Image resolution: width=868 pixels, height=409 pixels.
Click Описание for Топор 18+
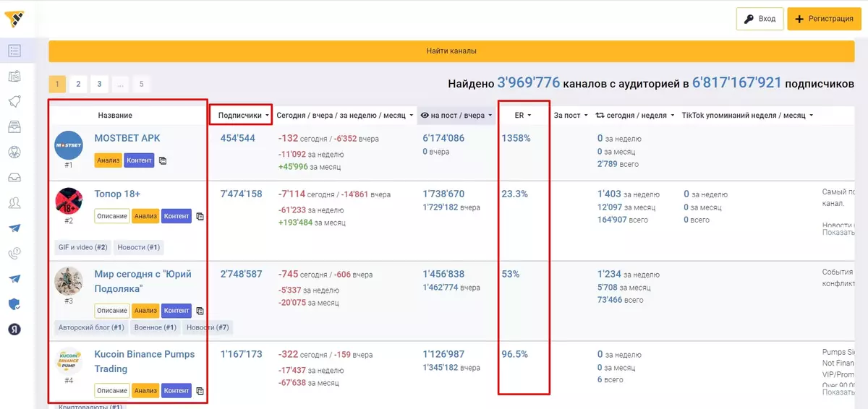click(x=112, y=216)
